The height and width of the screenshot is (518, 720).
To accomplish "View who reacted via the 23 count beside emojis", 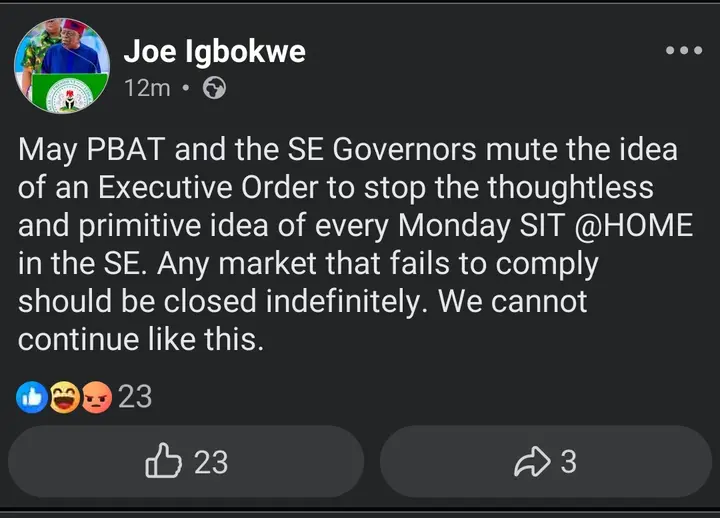I will coord(135,397).
